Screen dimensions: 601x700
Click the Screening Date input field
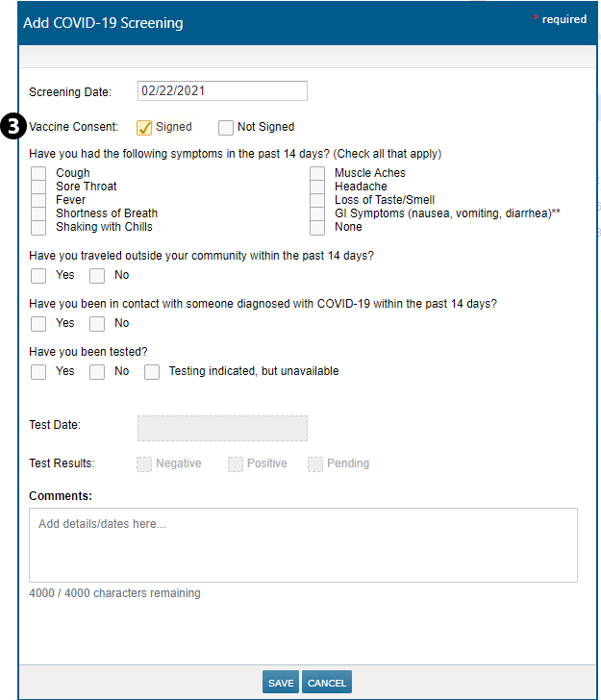click(222, 91)
